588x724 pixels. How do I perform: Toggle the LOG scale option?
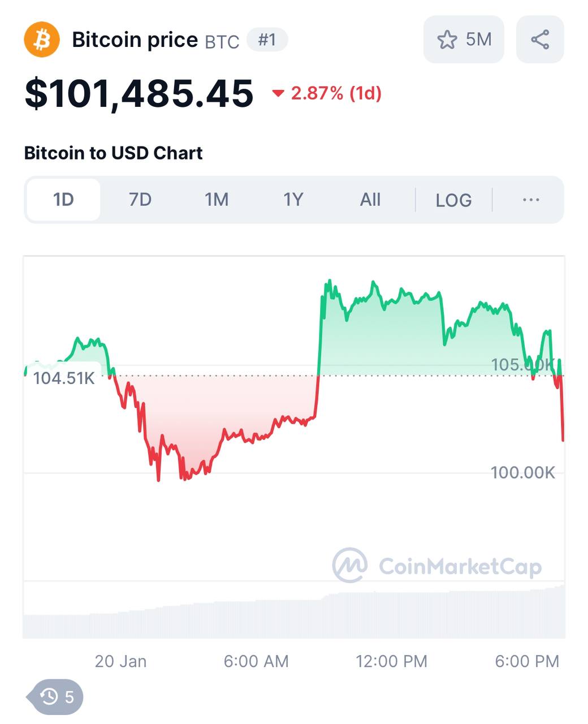[x=453, y=200]
